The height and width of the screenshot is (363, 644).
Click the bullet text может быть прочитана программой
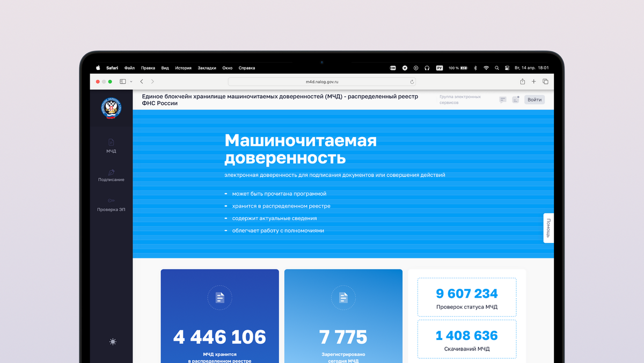coord(279,194)
